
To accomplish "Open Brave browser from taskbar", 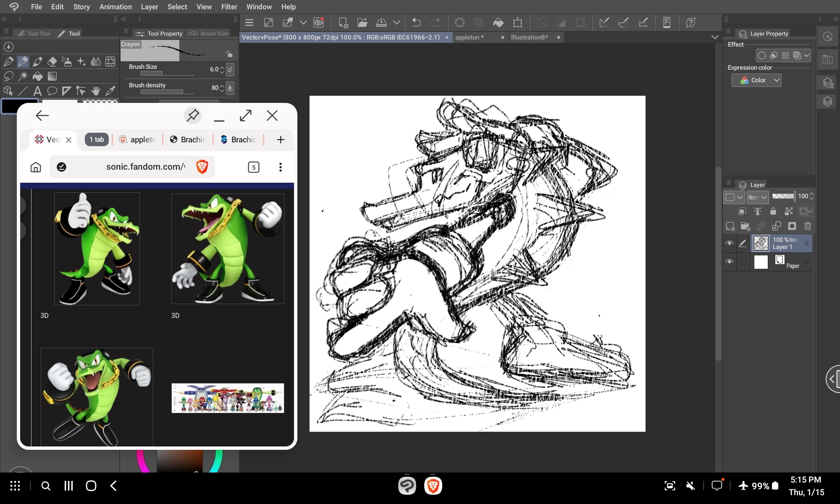I will [433, 486].
